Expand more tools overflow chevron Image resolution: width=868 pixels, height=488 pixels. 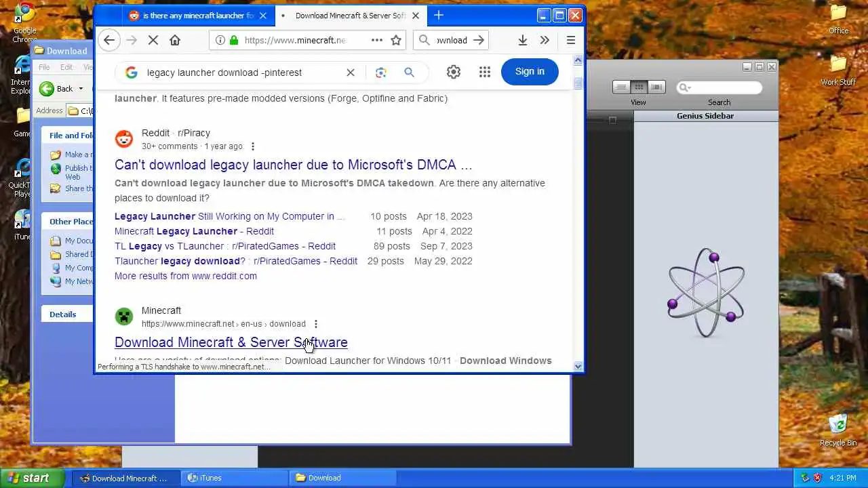(545, 40)
